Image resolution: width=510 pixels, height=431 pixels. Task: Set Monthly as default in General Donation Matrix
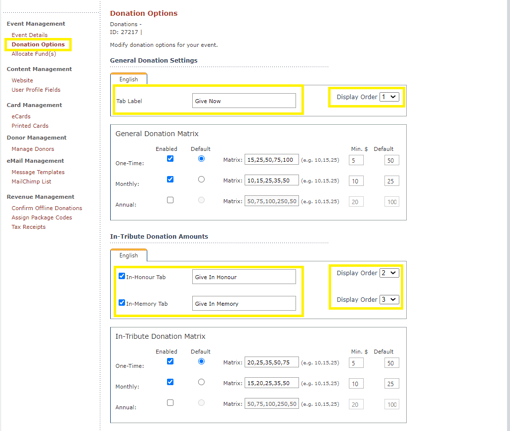[201, 179]
